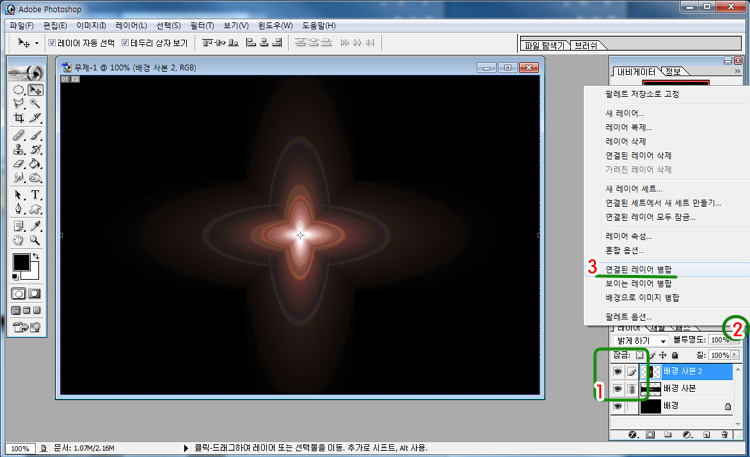The height and width of the screenshot is (457, 750).
Task: Select the Magic Wand tool
Action: [x=35, y=103]
